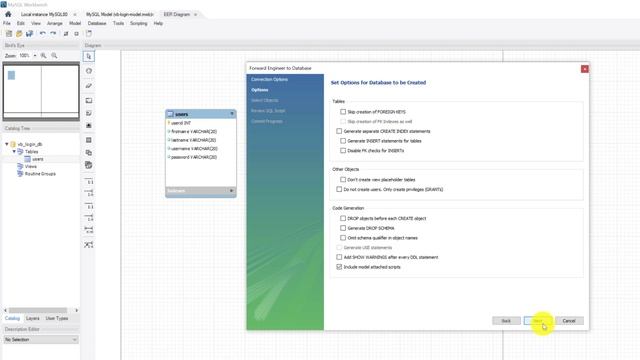The width and height of the screenshot is (640, 360).
Task: Select the 1:1 identifying relationship tool
Action: [89, 206]
